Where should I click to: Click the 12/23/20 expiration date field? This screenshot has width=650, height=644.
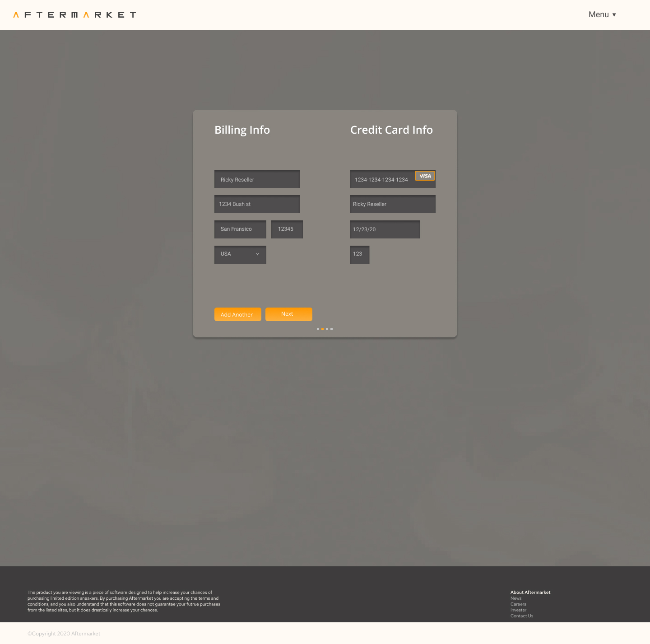point(385,229)
